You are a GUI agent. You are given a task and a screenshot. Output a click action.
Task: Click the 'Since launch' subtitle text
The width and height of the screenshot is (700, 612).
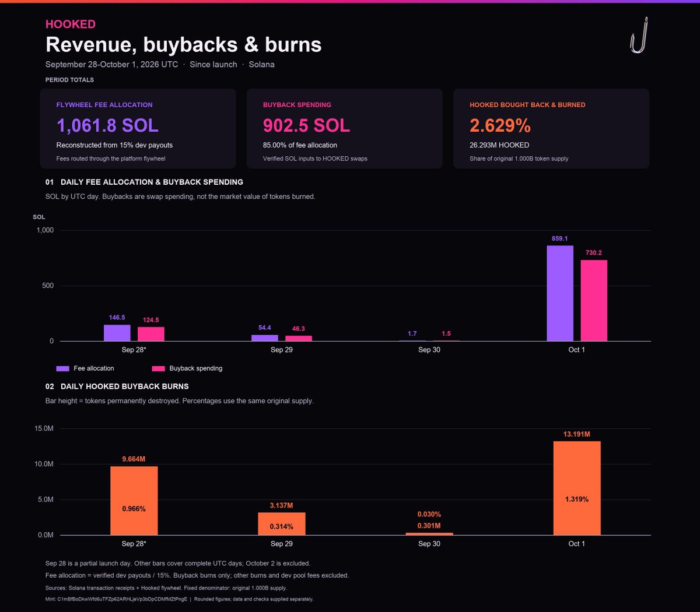click(213, 64)
